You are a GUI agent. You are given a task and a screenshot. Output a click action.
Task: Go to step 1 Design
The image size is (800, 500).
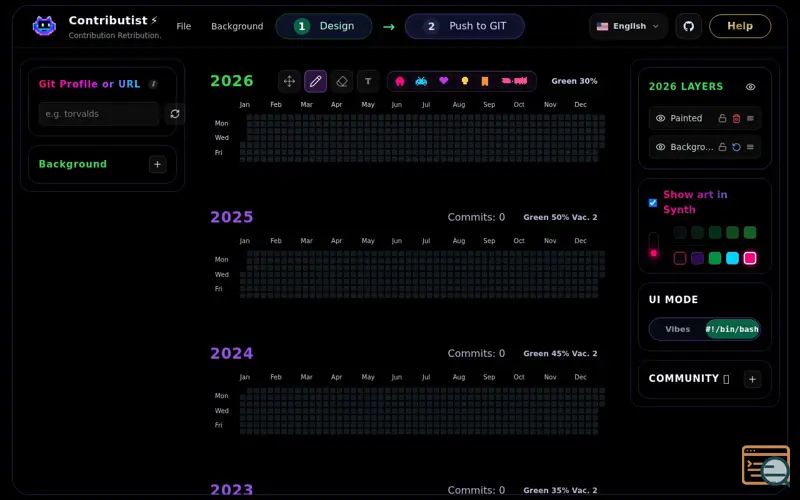(x=324, y=26)
